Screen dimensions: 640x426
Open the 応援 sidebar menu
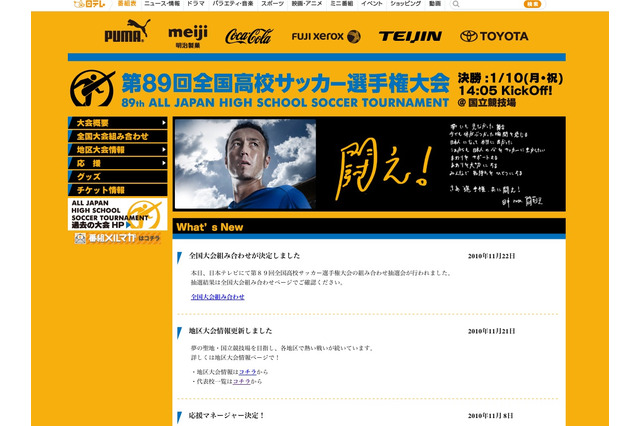[118, 163]
